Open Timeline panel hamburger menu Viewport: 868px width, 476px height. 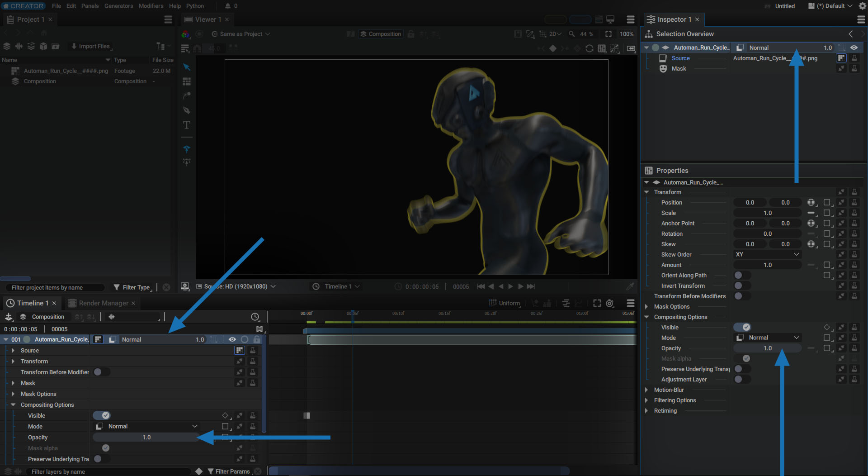tap(631, 303)
